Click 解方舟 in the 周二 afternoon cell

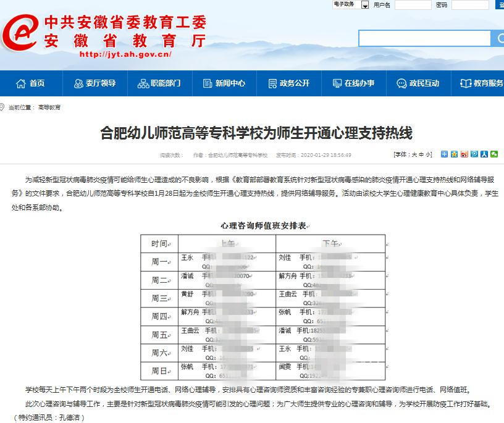[x=288, y=276]
